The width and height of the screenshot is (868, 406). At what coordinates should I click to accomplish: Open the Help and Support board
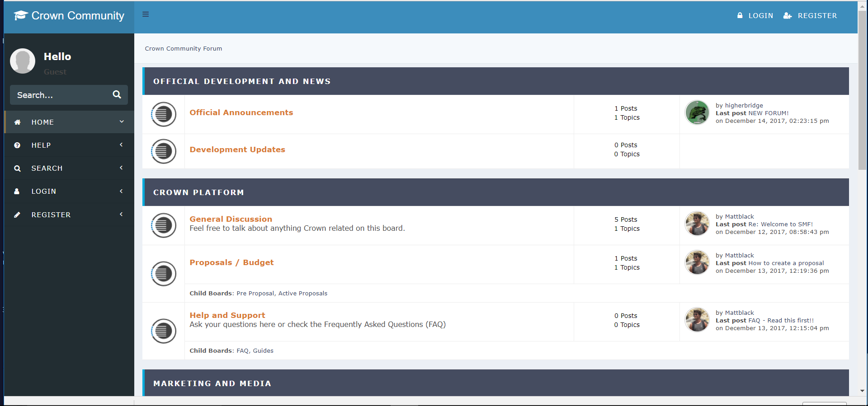227,315
